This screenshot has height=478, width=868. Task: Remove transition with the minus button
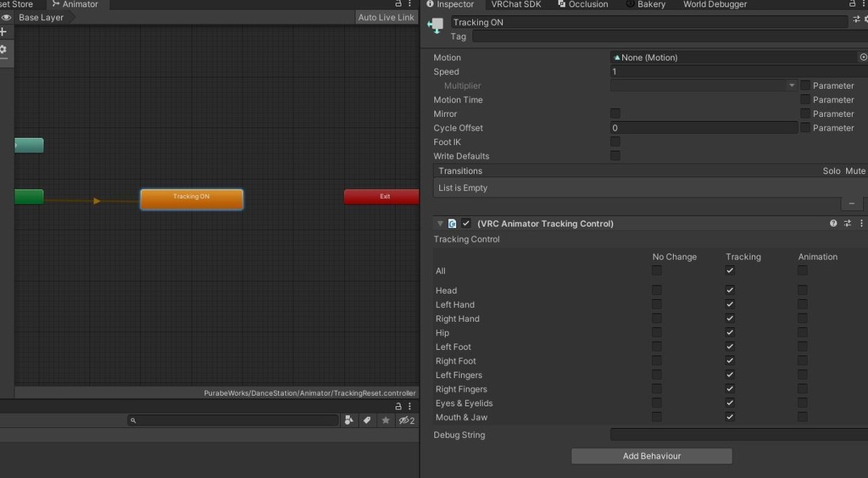[x=851, y=203]
